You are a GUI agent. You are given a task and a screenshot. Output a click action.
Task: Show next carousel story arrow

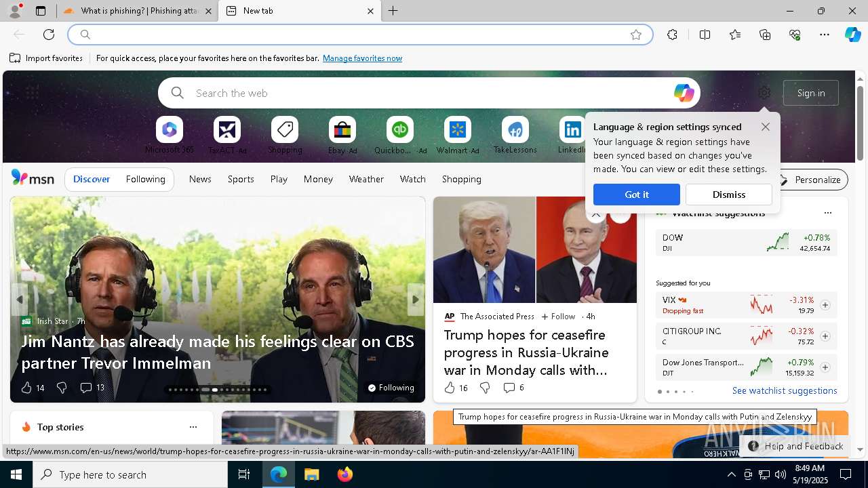coord(416,299)
